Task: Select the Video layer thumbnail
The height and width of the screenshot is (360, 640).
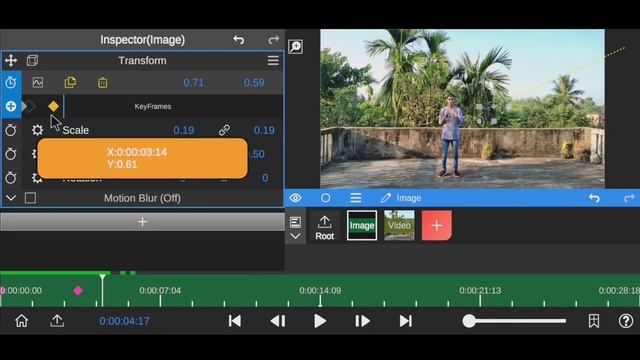Action: (x=399, y=225)
